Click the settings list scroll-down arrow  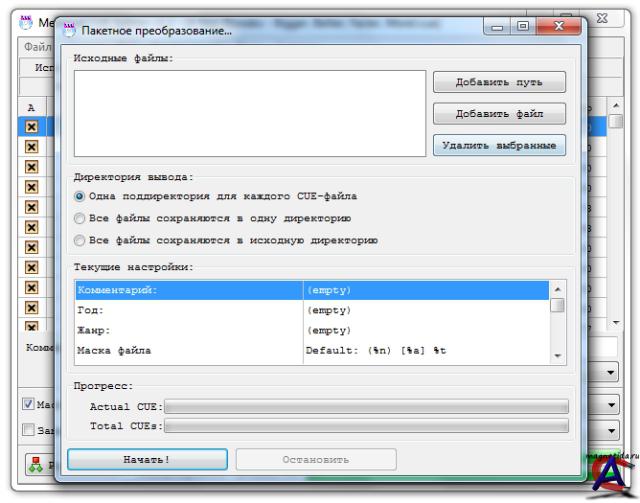558,356
